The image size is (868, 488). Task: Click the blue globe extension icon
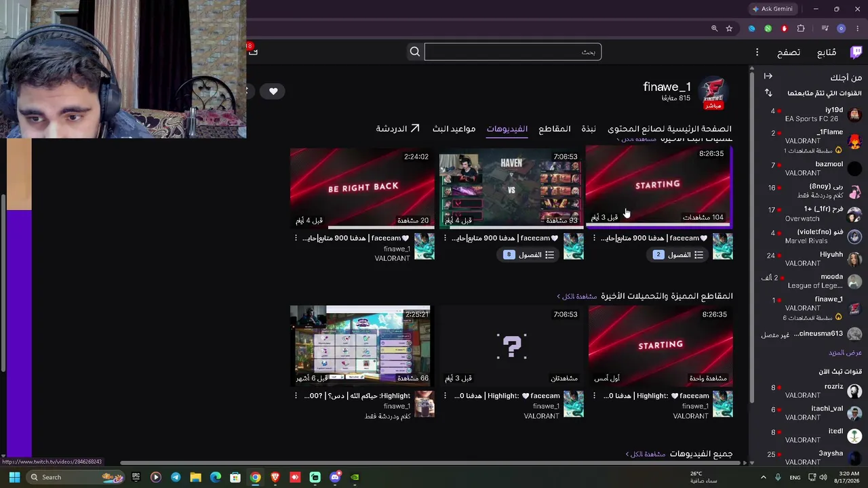pos(752,28)
